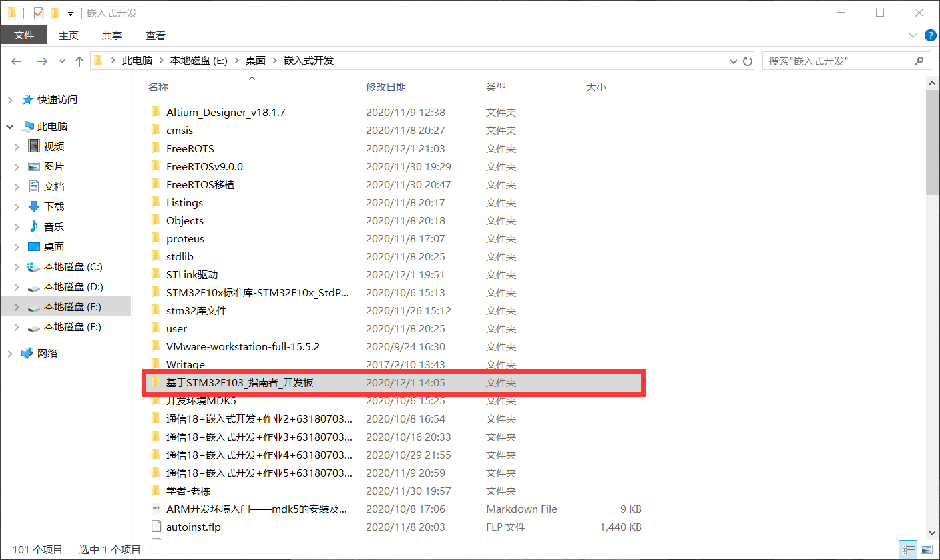The image size is (940, 560).
Task: Expand the 快速访问 section in sidebar
Action: point(9,99)
